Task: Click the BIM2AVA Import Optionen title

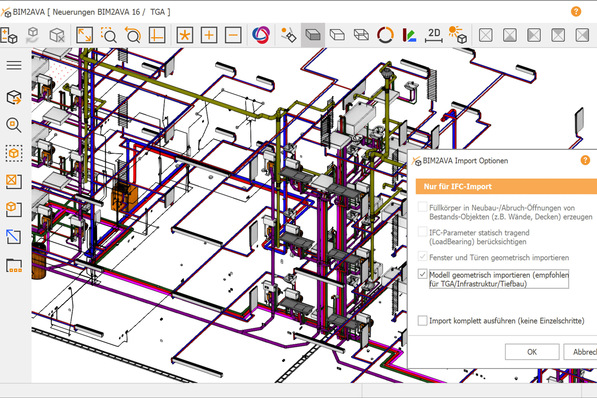Action: coord(465,161)
